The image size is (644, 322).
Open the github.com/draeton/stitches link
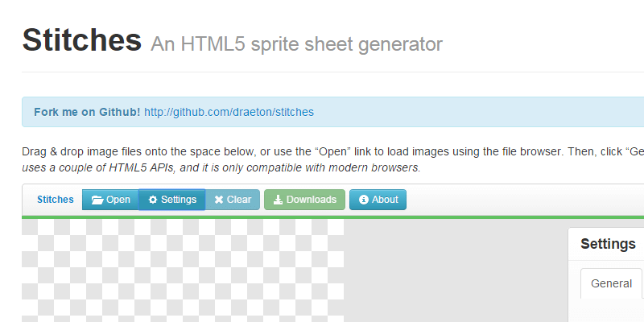[229, 112]
